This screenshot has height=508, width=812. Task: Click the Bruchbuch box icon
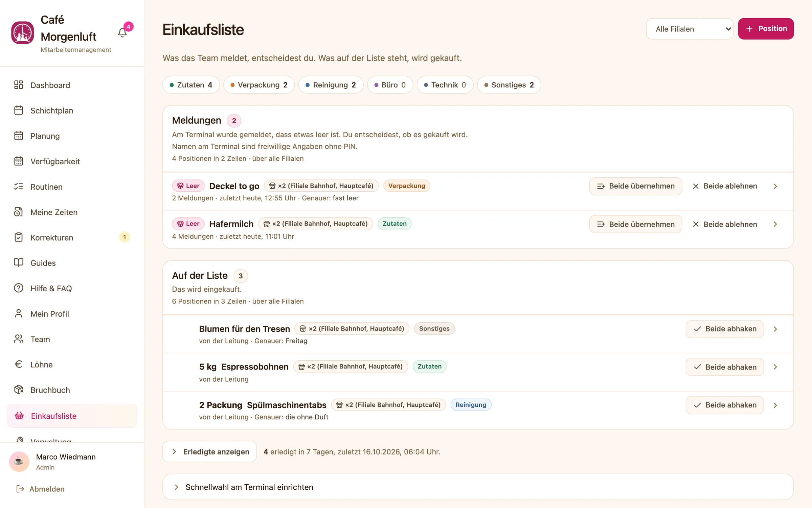pos(19,390)
